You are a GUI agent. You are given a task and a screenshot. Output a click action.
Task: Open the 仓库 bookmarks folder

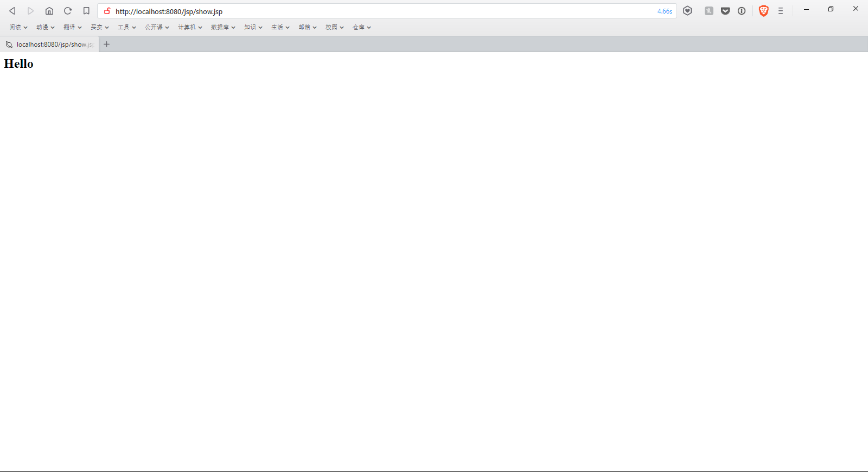click(362, 27)
